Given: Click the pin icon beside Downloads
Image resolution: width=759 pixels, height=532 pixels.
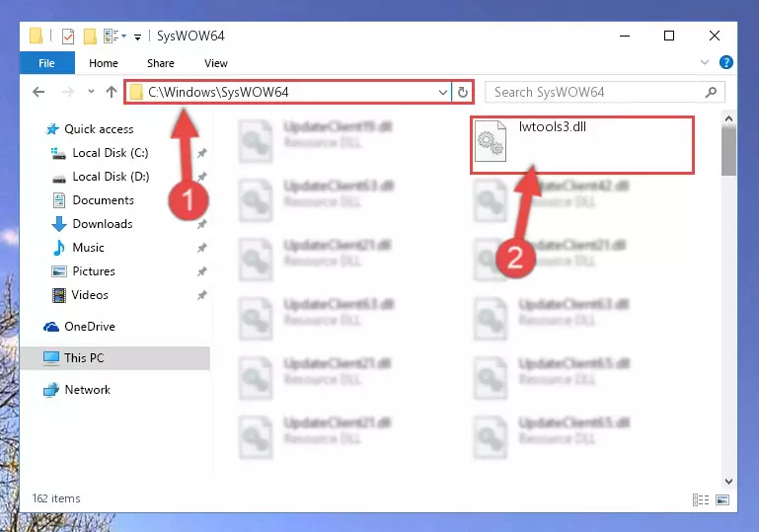Looking at the screenshot, I should 202,224.
